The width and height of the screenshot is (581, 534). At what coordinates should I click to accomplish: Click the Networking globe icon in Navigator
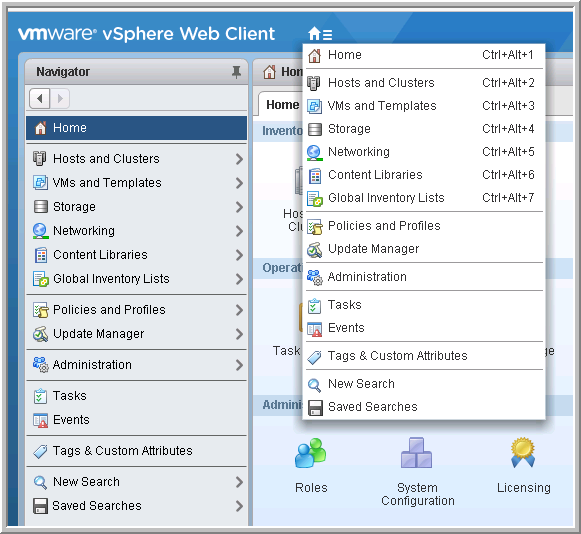click(40, 230)
